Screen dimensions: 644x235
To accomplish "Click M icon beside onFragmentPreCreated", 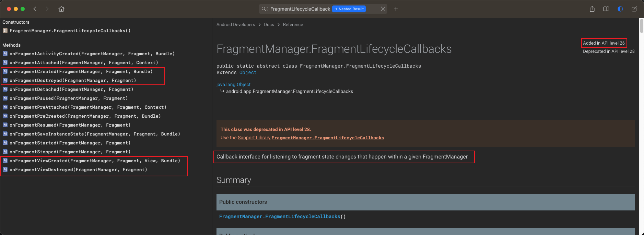I will pos(5,116).
